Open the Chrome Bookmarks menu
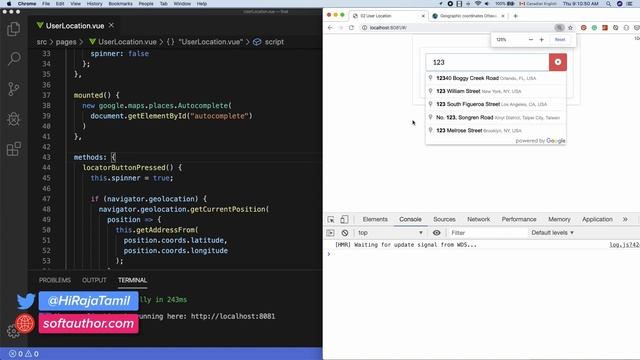Viewport: 640px width, 360px height. 120,4
